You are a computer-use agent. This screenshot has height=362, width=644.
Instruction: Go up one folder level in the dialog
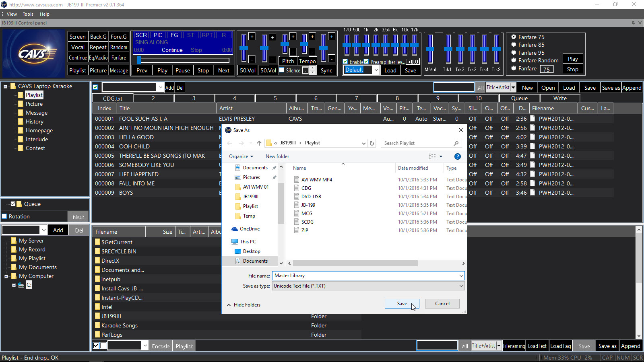tap(259, 143)
